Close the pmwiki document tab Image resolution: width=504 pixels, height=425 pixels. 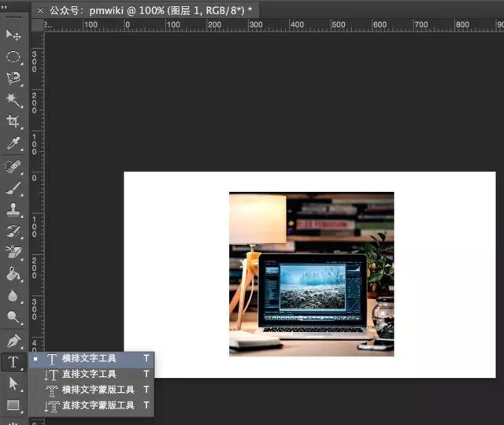[40, 10]
